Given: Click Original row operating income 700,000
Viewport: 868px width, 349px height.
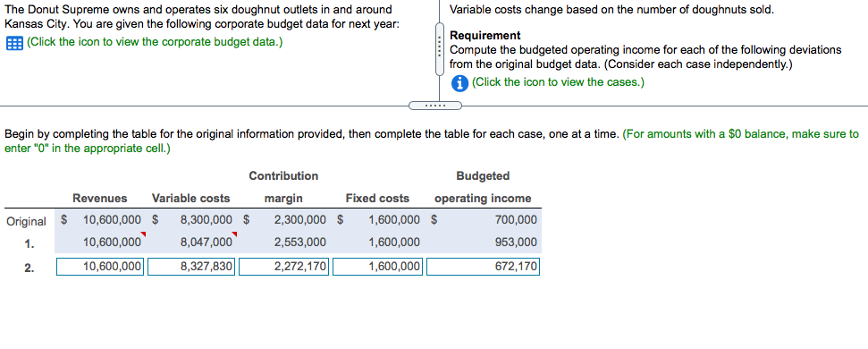Looking at the screenshot, I should 516,220.
